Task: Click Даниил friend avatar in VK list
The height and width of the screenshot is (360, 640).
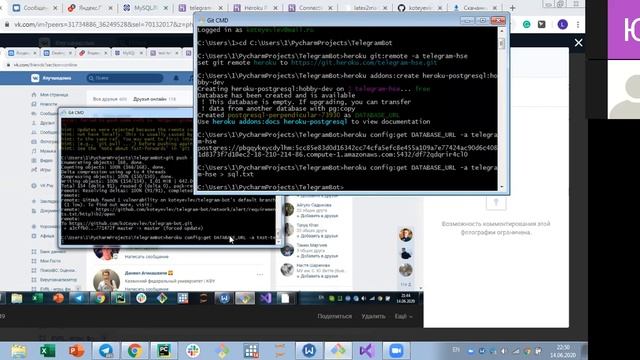Action: 106,280
